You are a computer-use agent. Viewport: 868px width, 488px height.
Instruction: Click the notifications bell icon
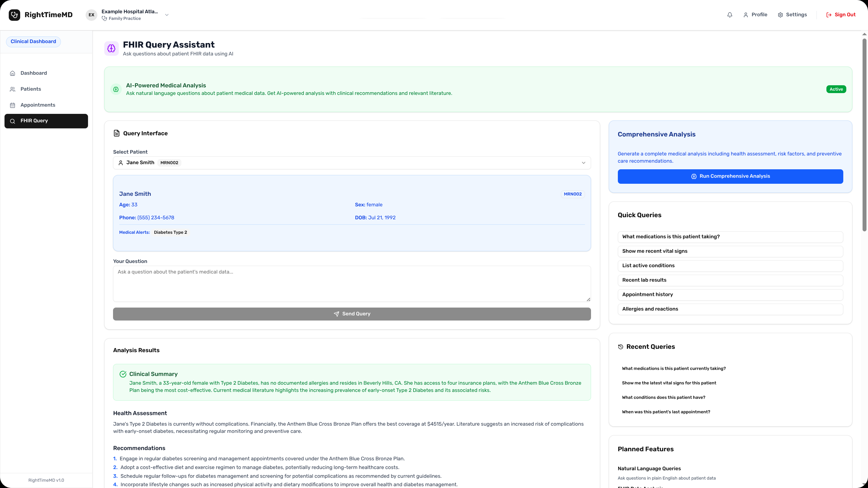click(x=729, y=15)
